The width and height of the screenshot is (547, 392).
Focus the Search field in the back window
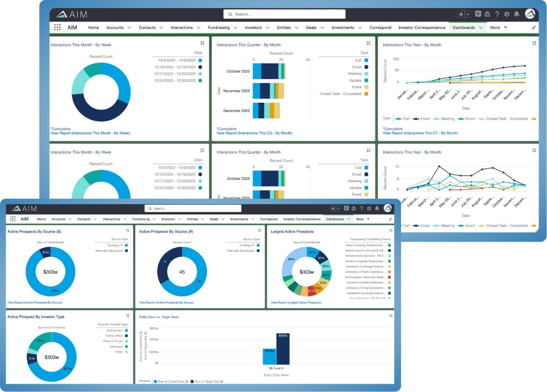284,14
